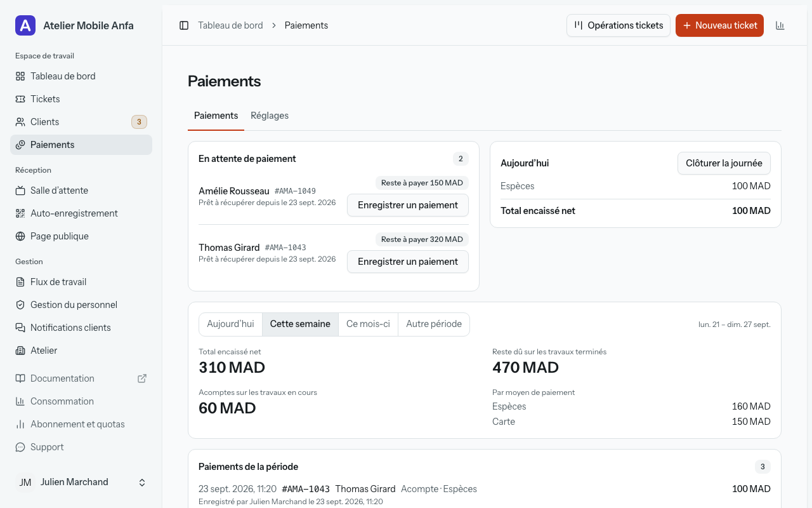Click the Reste à payer 150 MAD badge
The width and height of the screenshot is (812, 508).
(x=422, y=183)
